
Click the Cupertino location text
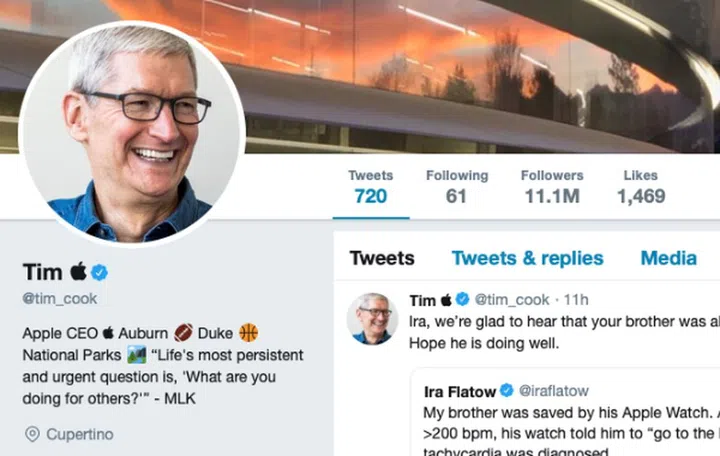tap(80, 434)
